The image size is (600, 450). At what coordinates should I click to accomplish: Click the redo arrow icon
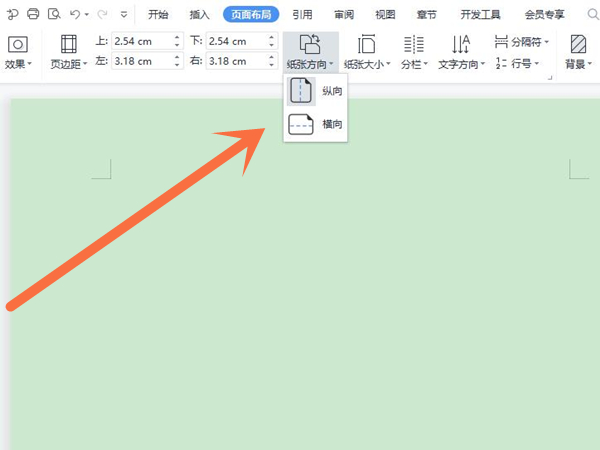[102, 15]
